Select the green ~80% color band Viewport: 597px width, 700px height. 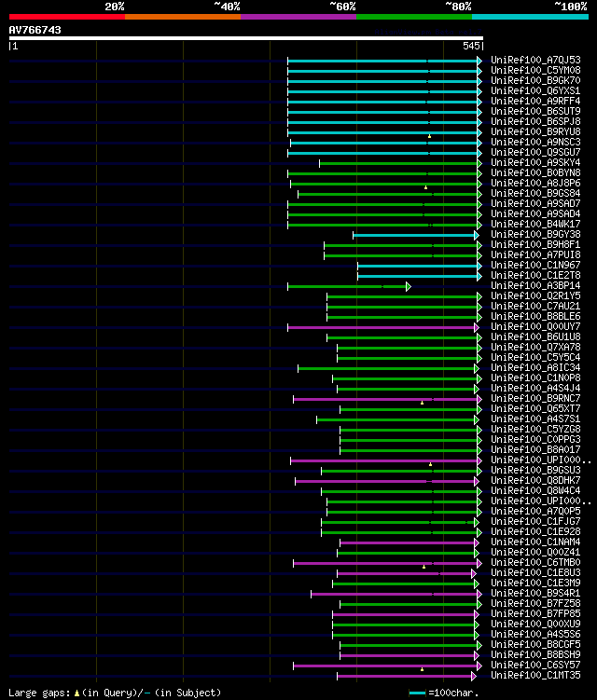click(x=414, y=17)
